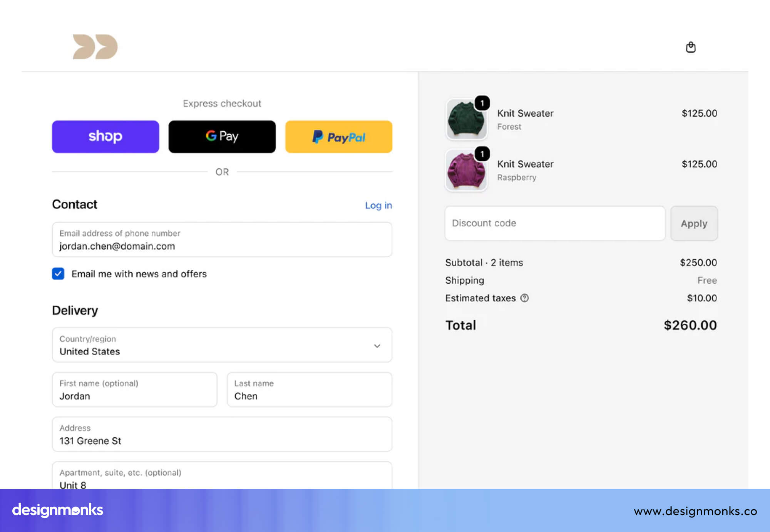Untick Email me with news and offers
This screenshot has height=532, width=770.
click(58, 274)
